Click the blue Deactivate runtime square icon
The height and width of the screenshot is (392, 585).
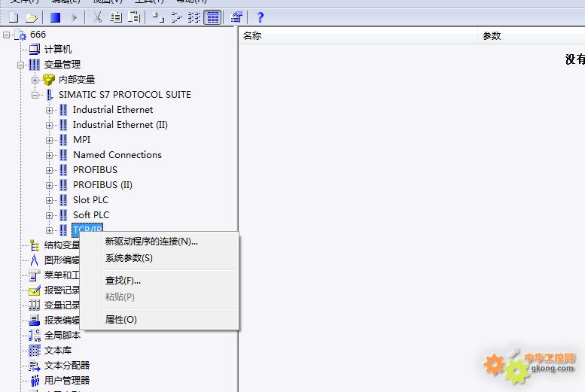pos(55,17)
